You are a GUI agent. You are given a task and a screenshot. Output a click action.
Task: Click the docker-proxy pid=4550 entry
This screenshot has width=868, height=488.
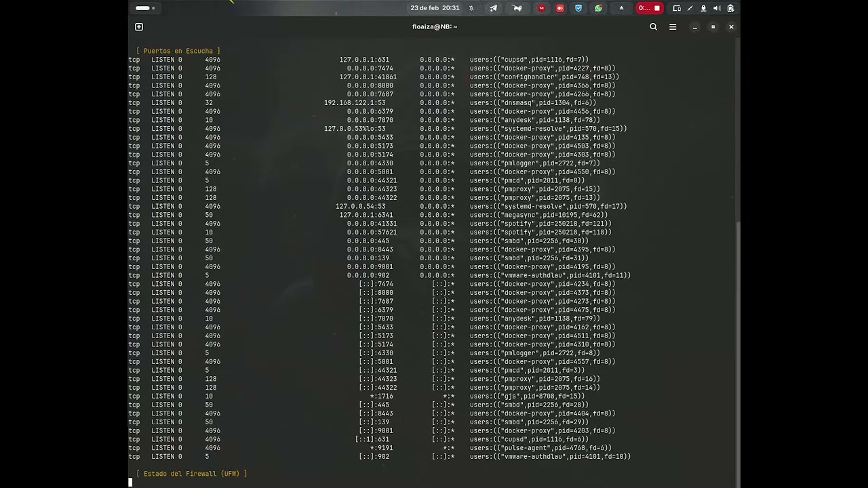point(542,172)
